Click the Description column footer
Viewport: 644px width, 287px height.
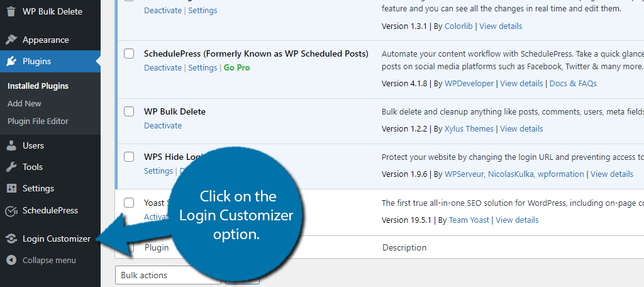click(404, 247)
